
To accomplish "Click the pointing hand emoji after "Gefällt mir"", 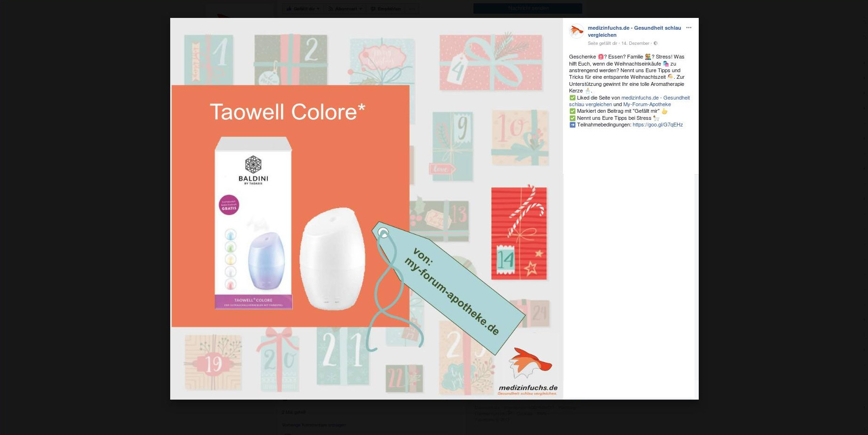I will pos(664,111).
